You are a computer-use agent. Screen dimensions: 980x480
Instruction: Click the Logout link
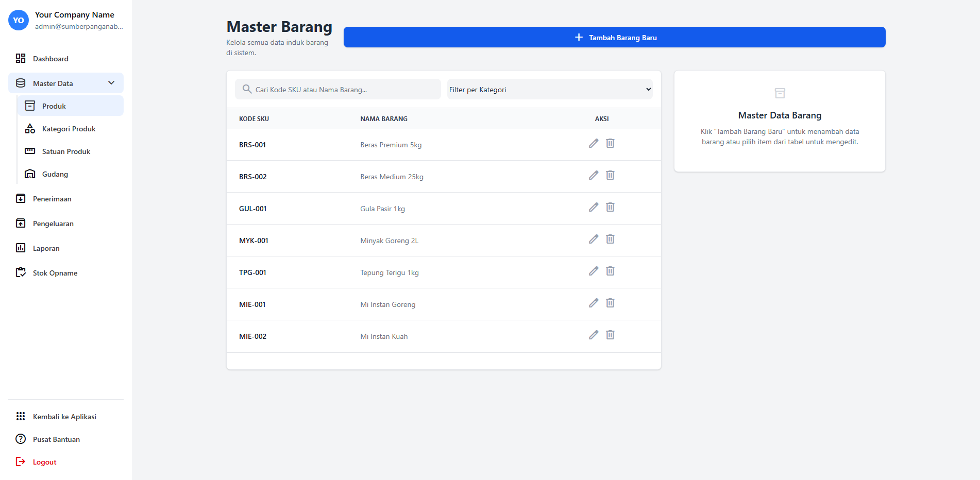click(44, 462)
